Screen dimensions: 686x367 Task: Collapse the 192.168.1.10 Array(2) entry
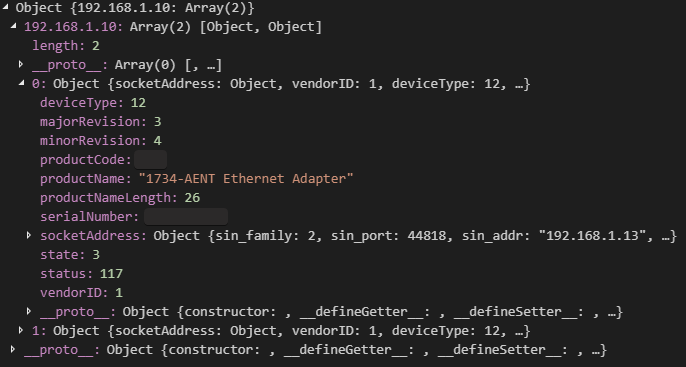tap(14, 26)
